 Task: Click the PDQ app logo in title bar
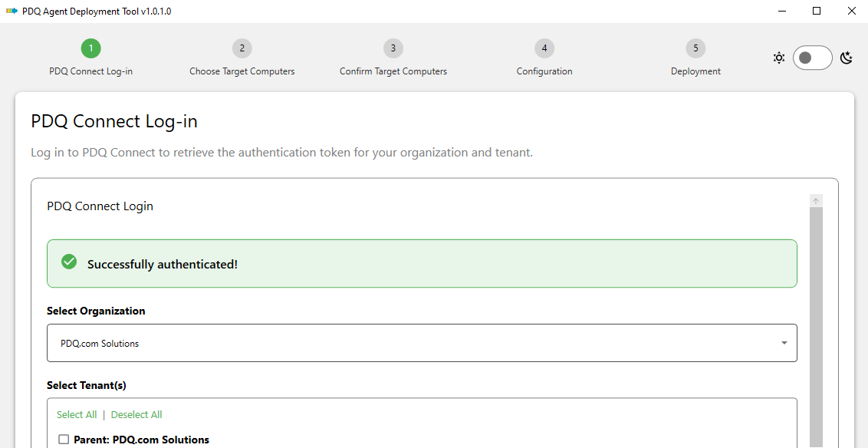coord(11,11)
